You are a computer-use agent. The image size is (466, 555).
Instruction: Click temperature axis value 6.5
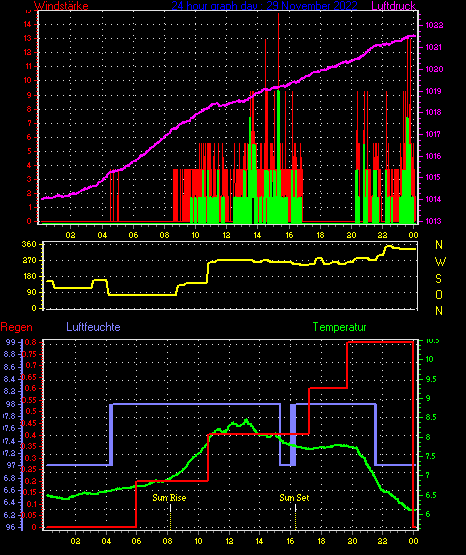pyautogui.click(x=432, y=495)
